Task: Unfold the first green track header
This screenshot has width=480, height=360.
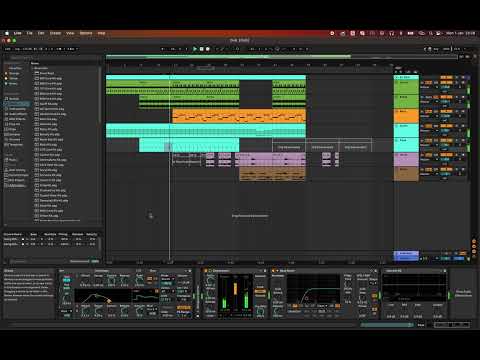Action: coord(397,82)
